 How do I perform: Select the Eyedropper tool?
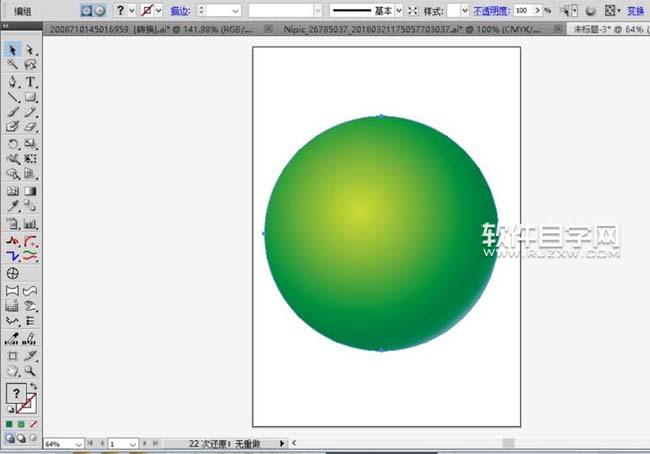coord(12,206)
